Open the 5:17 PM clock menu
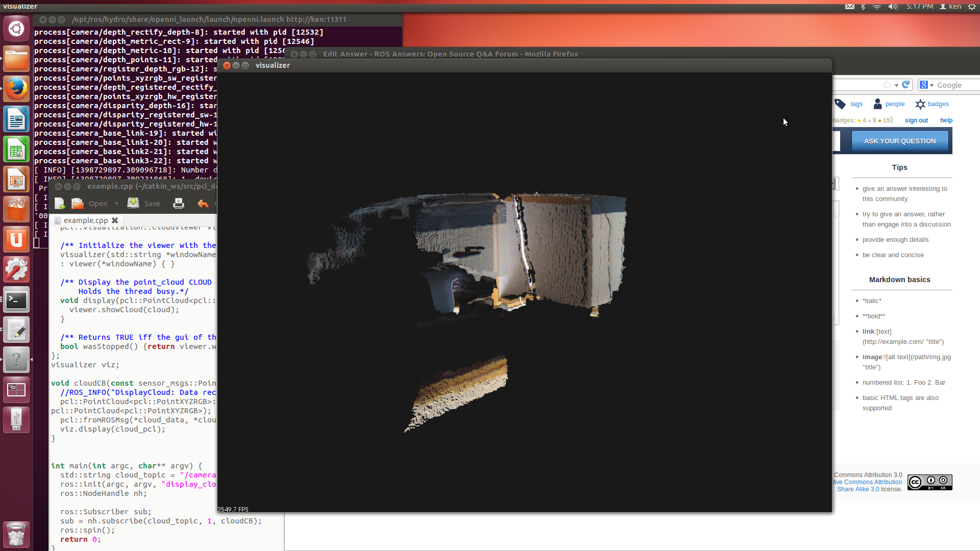The width and height of the screenshot is (980, 551). [920, 7]
